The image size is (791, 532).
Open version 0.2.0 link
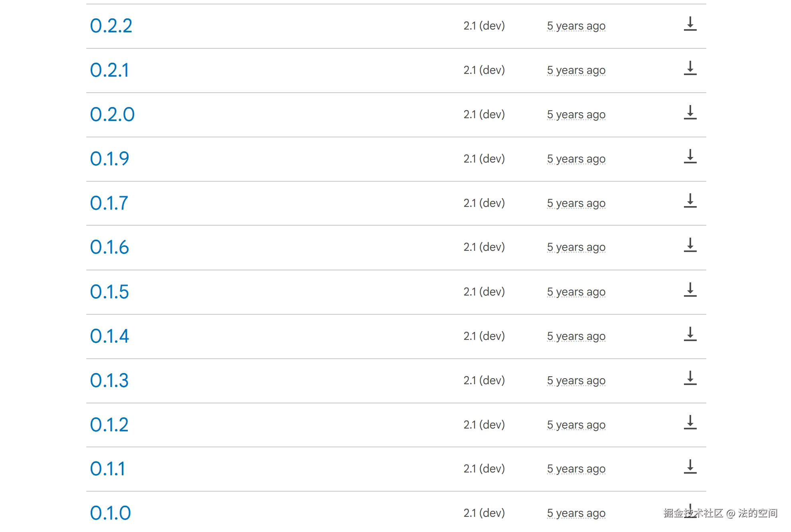(x=112, y=115)
